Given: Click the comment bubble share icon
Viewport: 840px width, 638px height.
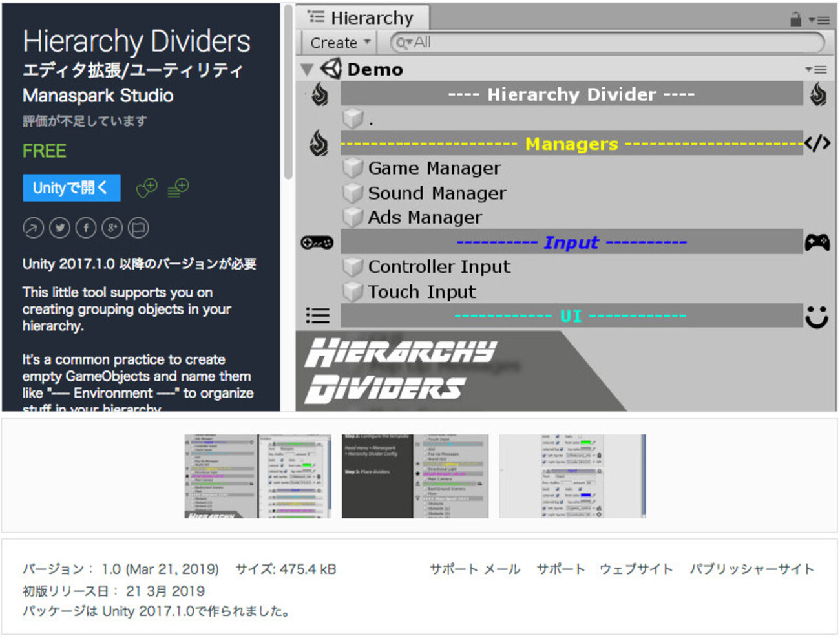Looking at the screenshot, I should (x=138, y=228).
